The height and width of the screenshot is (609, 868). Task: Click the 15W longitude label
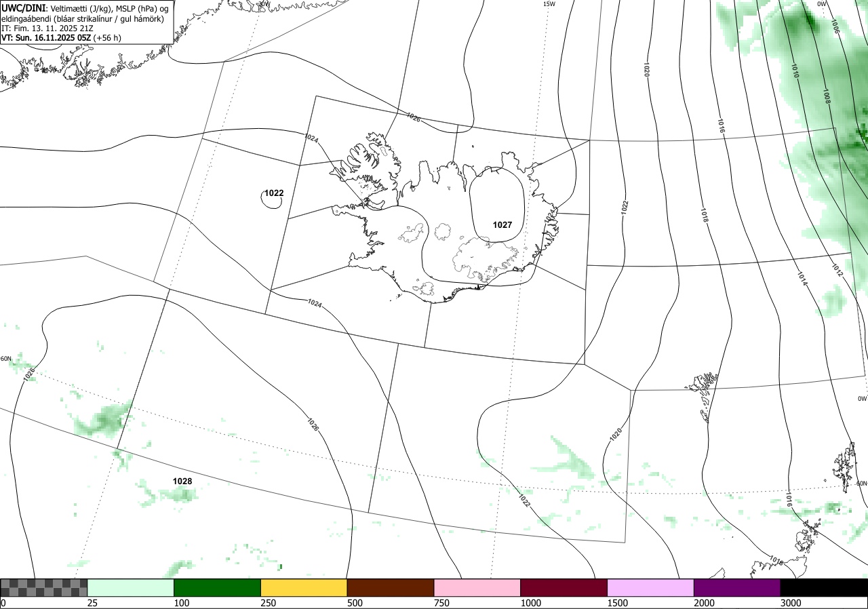(x=549, y=3)
